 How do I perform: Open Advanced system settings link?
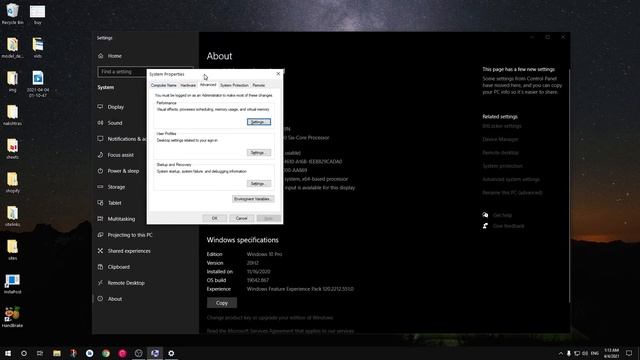tap(511, 179)
